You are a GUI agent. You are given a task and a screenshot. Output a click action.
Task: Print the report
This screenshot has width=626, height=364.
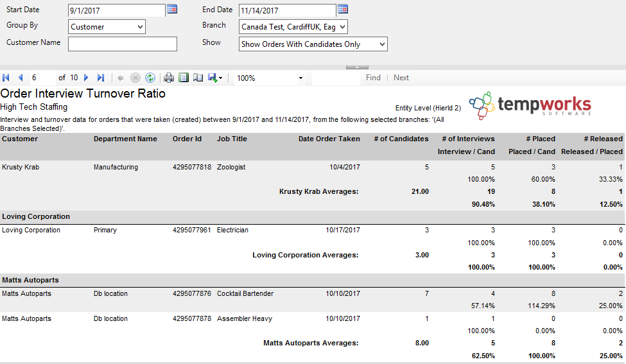click(169, 78)
